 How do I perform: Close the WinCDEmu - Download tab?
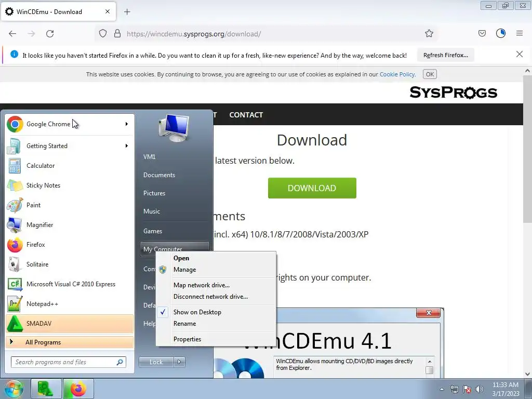coord(107,11)
